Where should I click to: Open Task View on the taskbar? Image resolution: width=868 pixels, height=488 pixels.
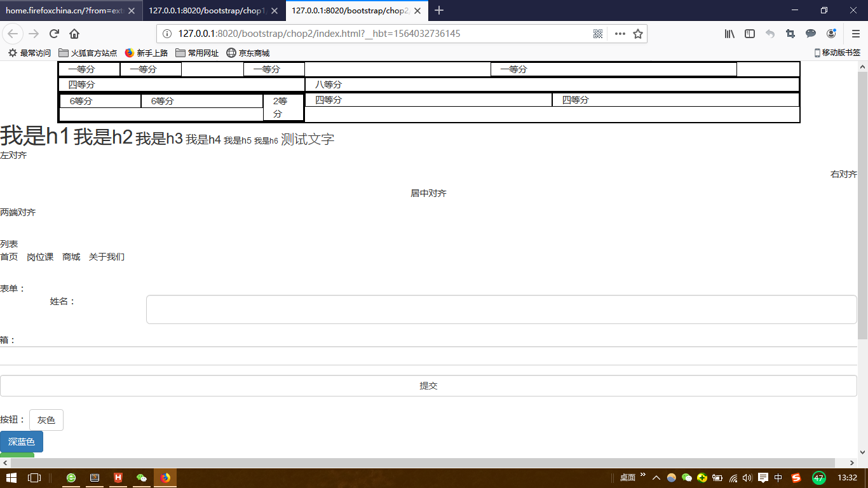click(x=34, y=478)
